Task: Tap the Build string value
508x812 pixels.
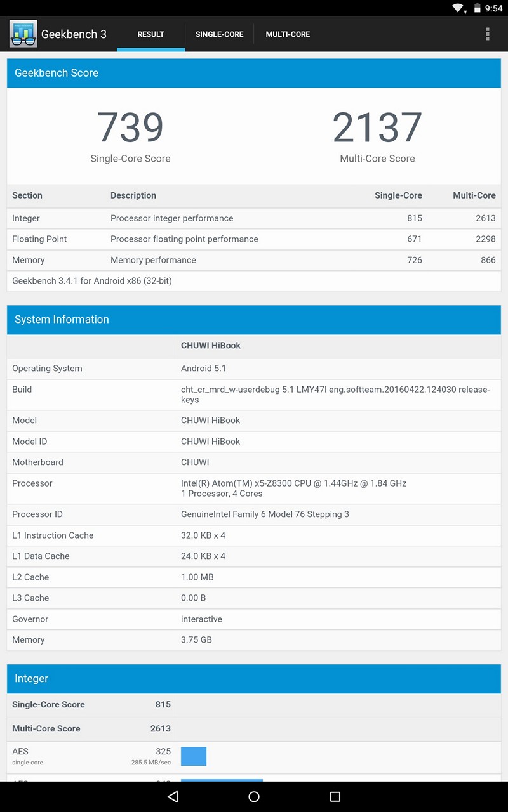Action: [335, 395]
